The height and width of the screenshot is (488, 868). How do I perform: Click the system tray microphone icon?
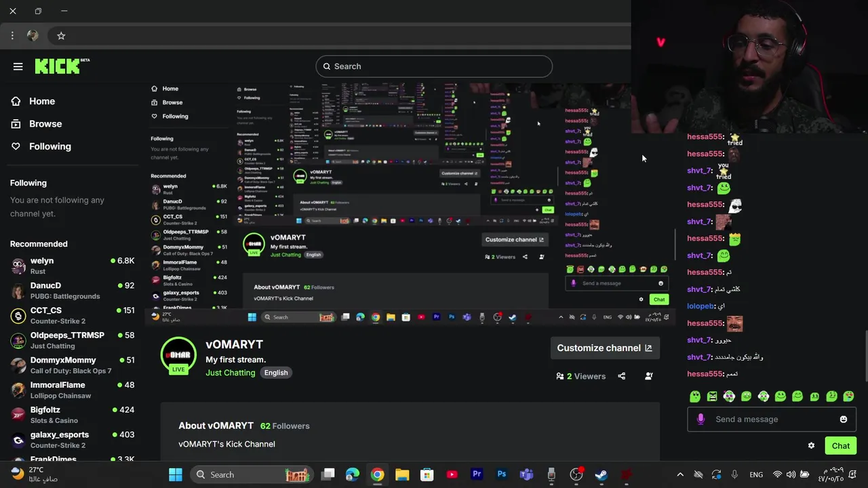pos(734,474)
